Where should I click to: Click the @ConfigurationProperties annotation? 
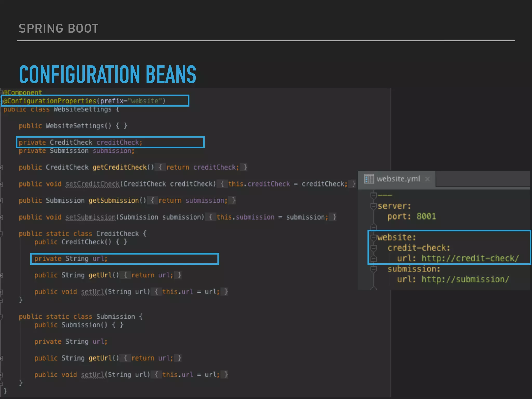point(50,101)
